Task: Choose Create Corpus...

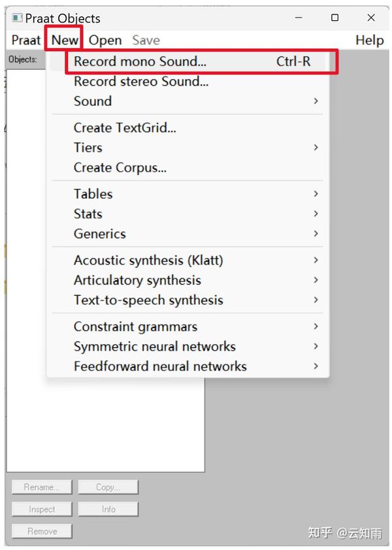Action: [120, 167]
